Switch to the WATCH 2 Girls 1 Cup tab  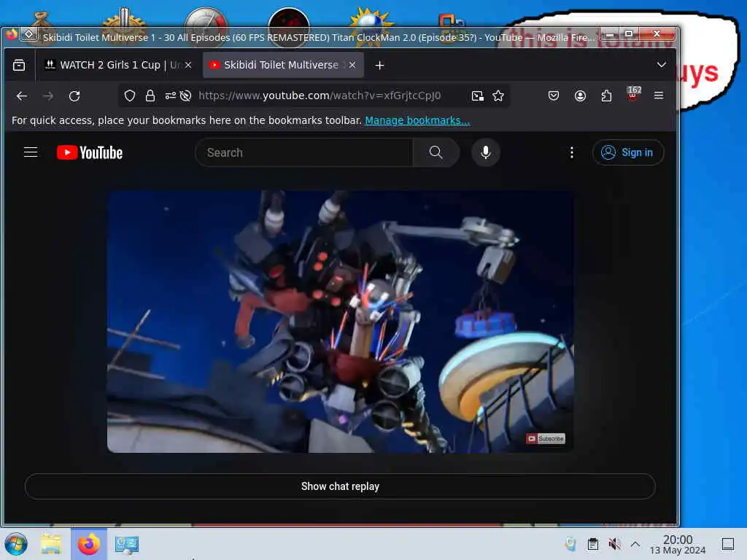pyautogui.click(x=112, y=65)
